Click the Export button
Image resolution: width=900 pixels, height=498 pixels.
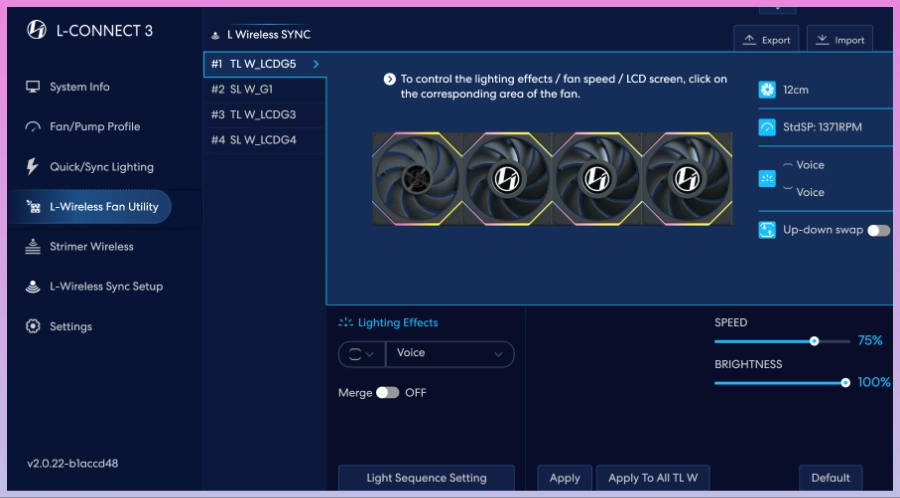(766, 40)
